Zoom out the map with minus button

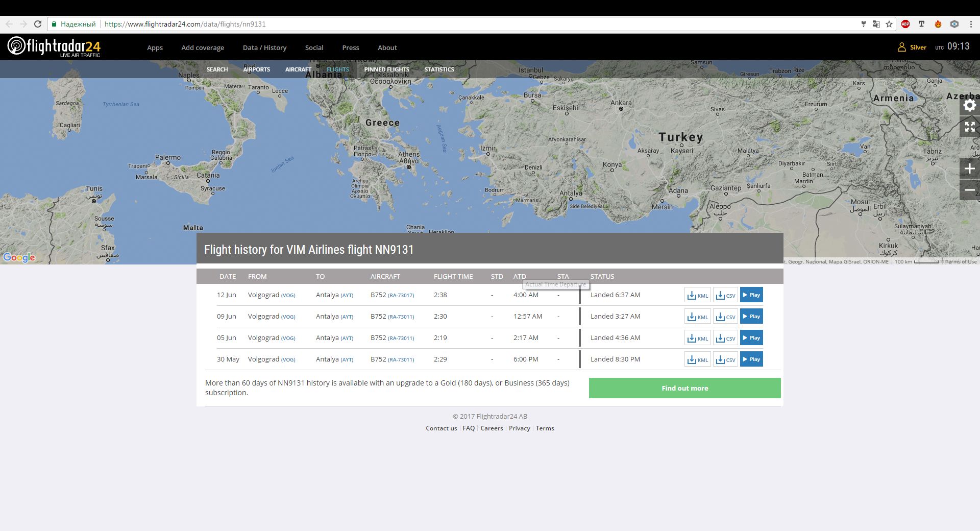click(969, 190)
